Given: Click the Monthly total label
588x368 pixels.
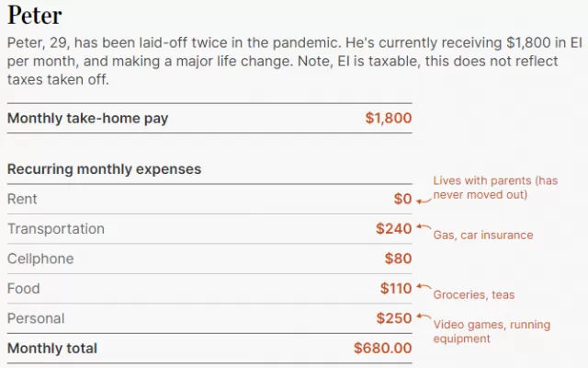Looking at the screenshot, I should pos(52,348).
